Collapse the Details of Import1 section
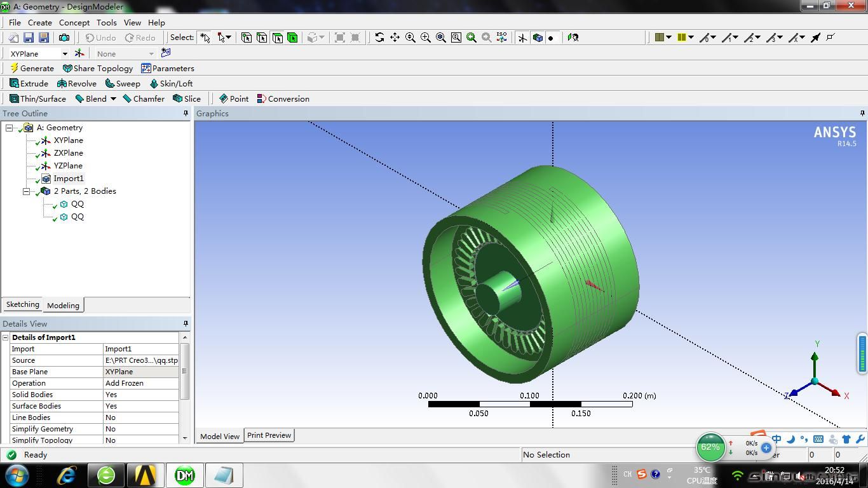 pos(6,337)
